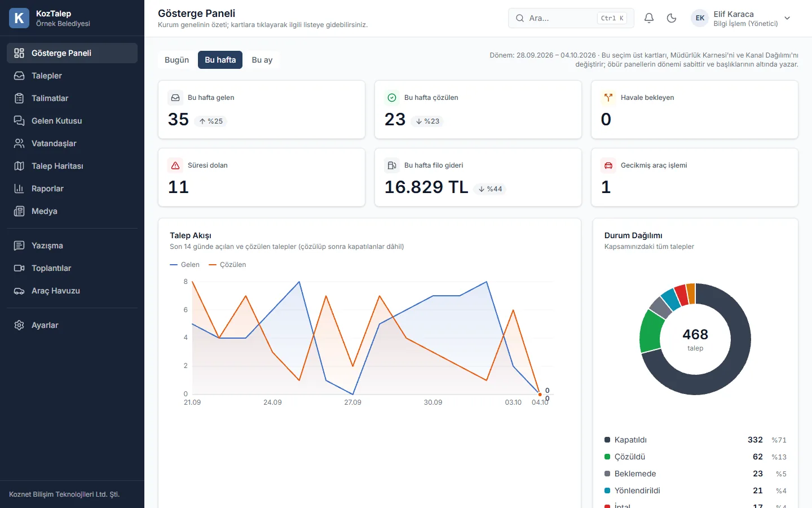Click the KozTalep logo icon

click(19, 18)
